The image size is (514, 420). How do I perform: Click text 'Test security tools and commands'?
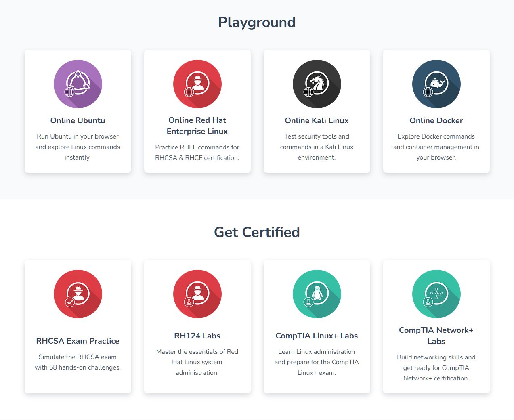(x=317, y=142)
